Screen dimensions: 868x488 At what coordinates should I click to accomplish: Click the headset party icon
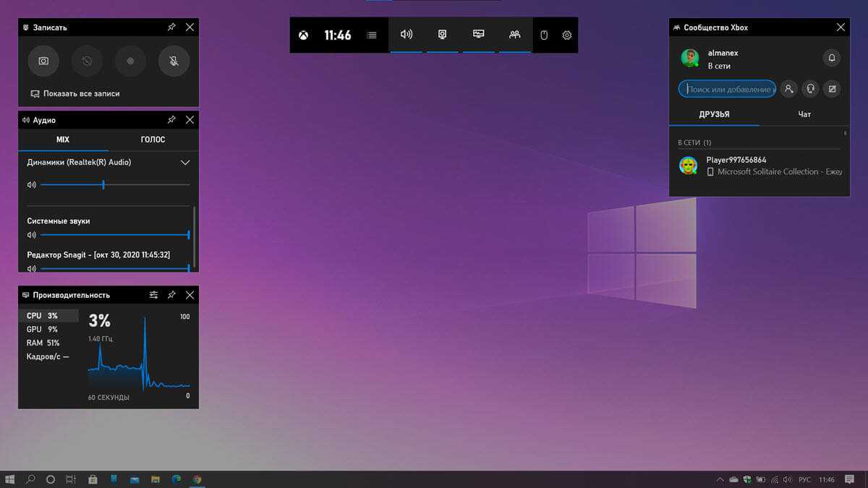[x=810, y=89]
